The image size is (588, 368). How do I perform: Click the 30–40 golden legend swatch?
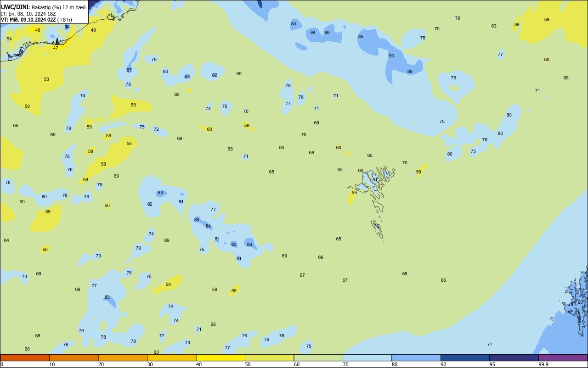[x=172, y=357]
